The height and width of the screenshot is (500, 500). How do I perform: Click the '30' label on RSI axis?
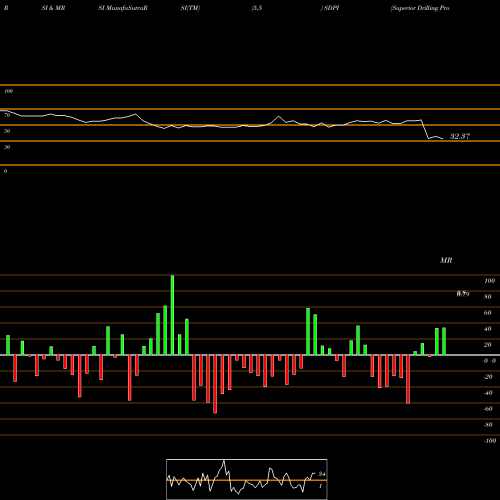[7, 147]
